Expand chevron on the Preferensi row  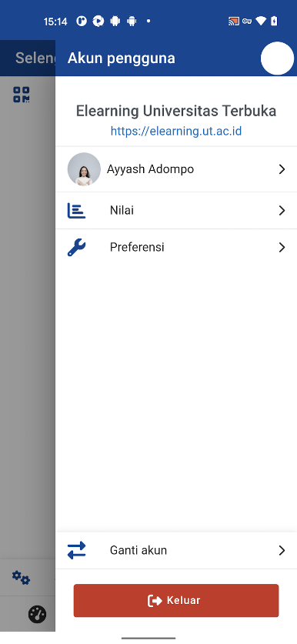pyautogui.click(x=282, y=247)
